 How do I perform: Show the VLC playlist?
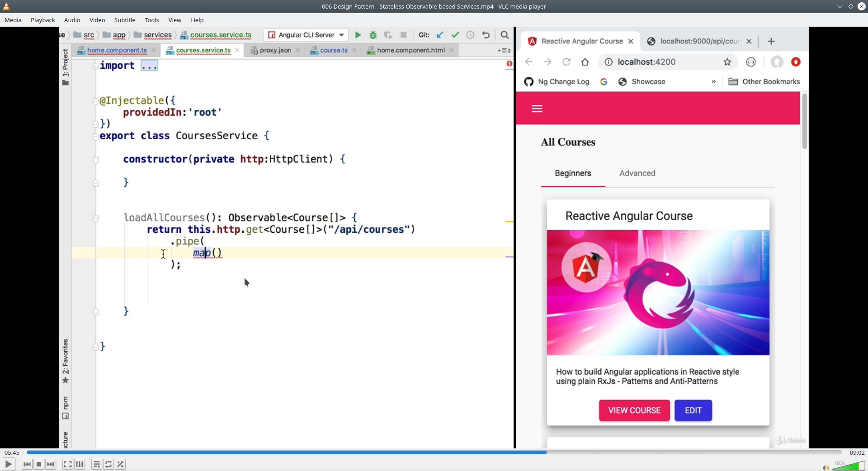click(97, 464)
